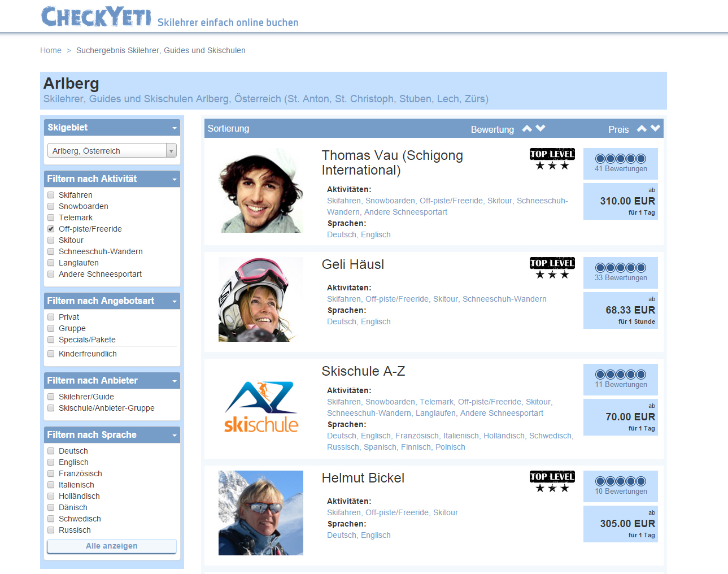Click Geli Häusl's five-circle rating
The image size is (728, 574).
click(620, 268)
